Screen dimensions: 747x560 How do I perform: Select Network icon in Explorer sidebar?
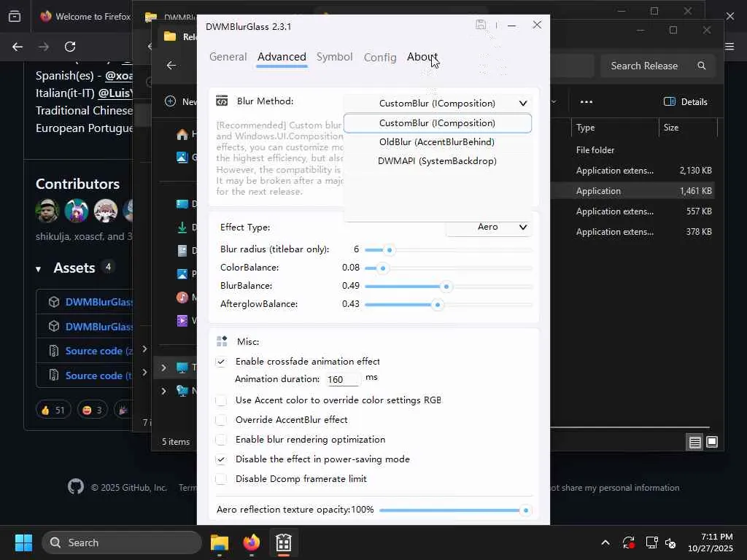182,391
